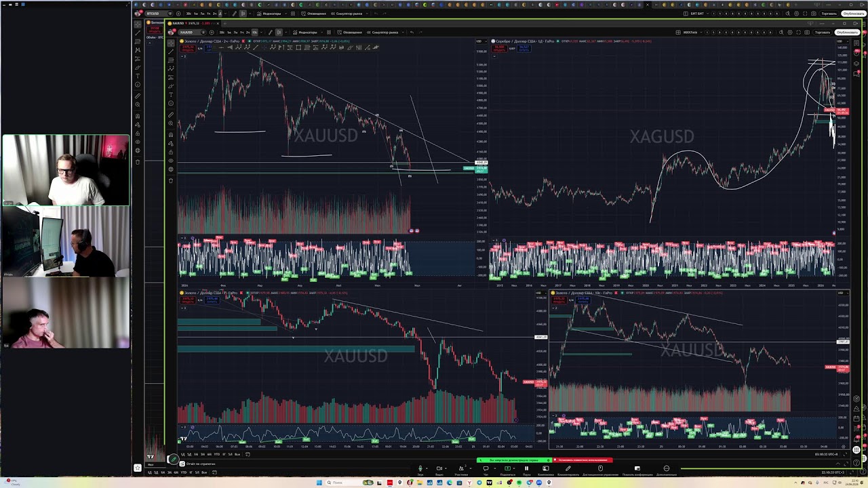Toggle magnet mode in front XAUUSD window
Viewport: 868px width, 488px height.
pyautogui.click(x=171, y=134)
